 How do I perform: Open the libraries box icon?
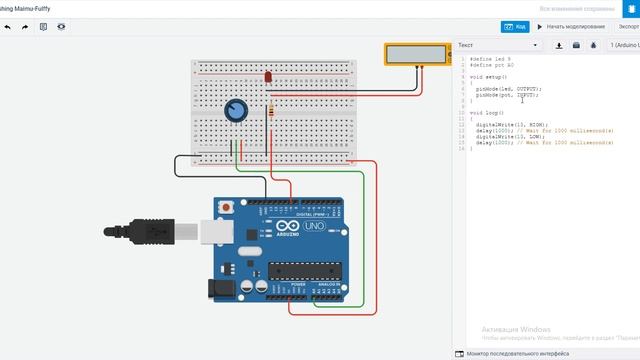576,45
